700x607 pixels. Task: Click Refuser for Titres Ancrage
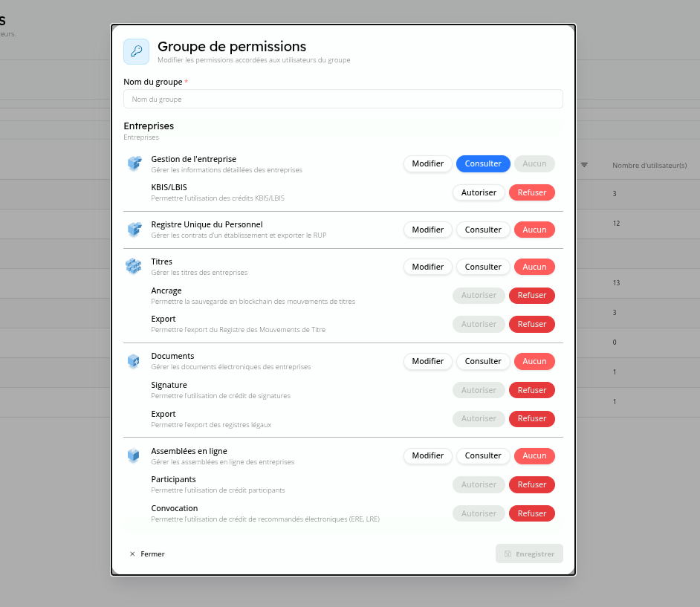pos(532,296)
